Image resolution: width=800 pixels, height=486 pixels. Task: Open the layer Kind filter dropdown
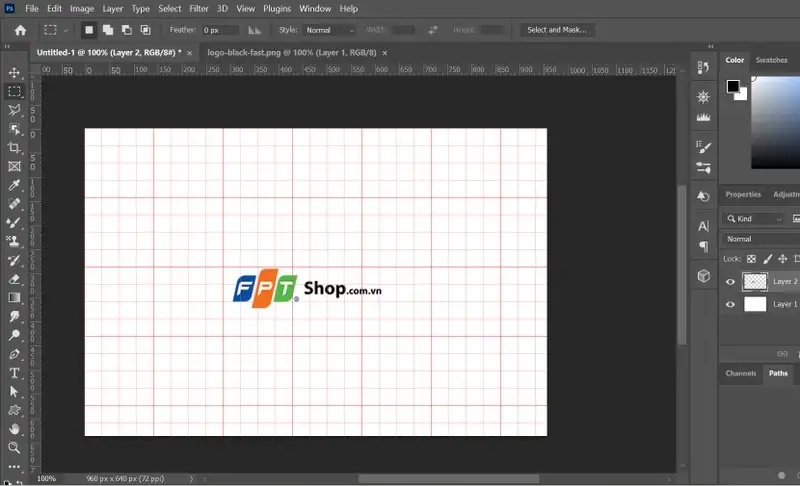click(756, 219)
